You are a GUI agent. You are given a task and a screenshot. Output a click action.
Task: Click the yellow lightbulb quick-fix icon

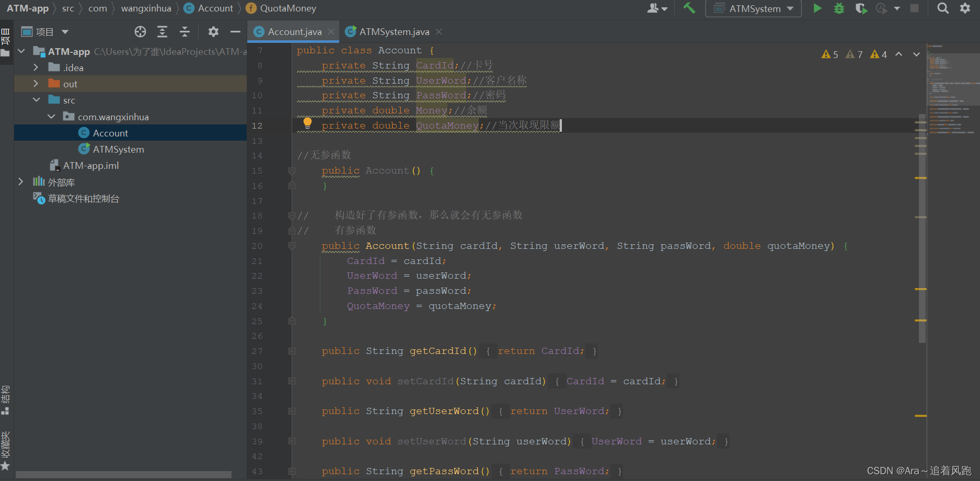coord(307,123)
